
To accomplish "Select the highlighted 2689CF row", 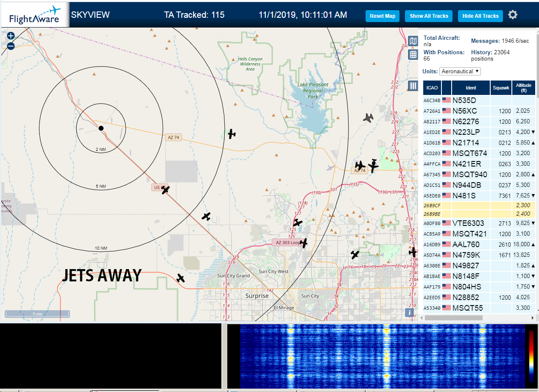I will coord(479,205).
